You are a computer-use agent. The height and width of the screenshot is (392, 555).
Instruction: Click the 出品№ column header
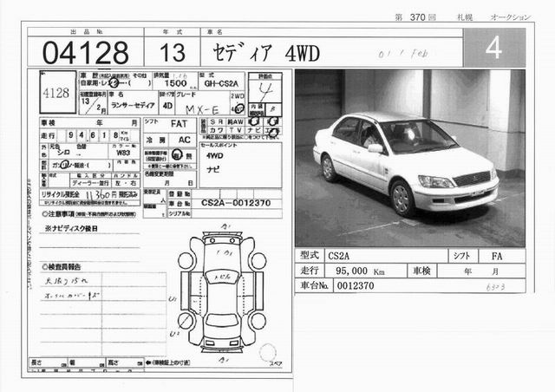(x=87, y=32)
